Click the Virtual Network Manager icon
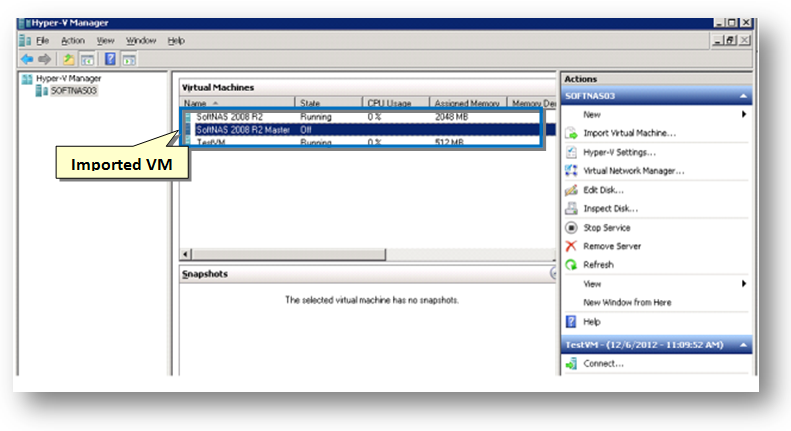791x431 pixels. [x=571, y=171]
